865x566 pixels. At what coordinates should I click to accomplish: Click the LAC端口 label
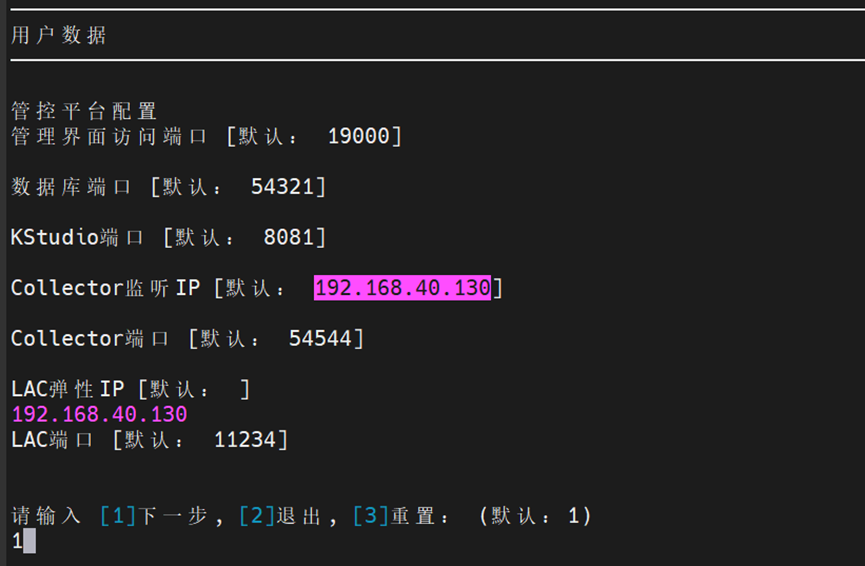coord(52,439)
